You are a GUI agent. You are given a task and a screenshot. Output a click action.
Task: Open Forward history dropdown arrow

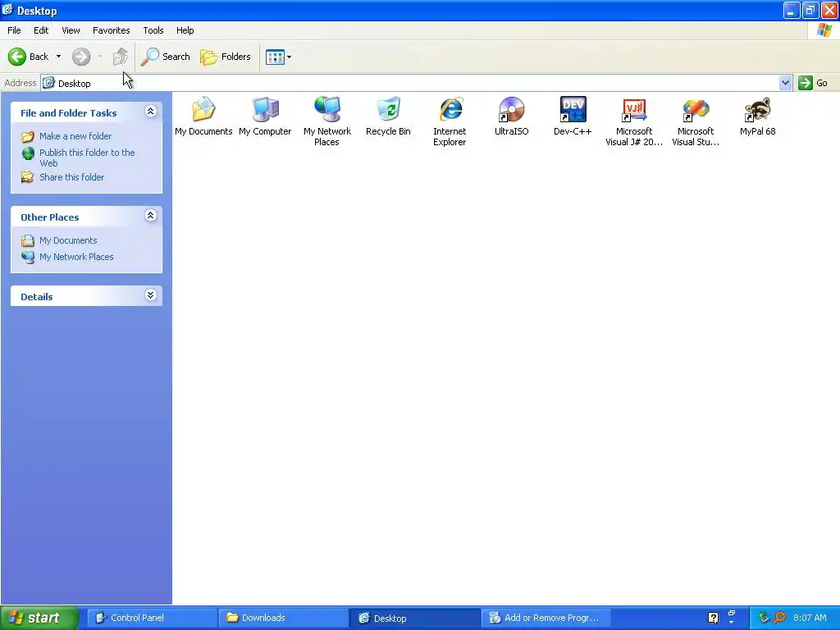tap(100, 57)
